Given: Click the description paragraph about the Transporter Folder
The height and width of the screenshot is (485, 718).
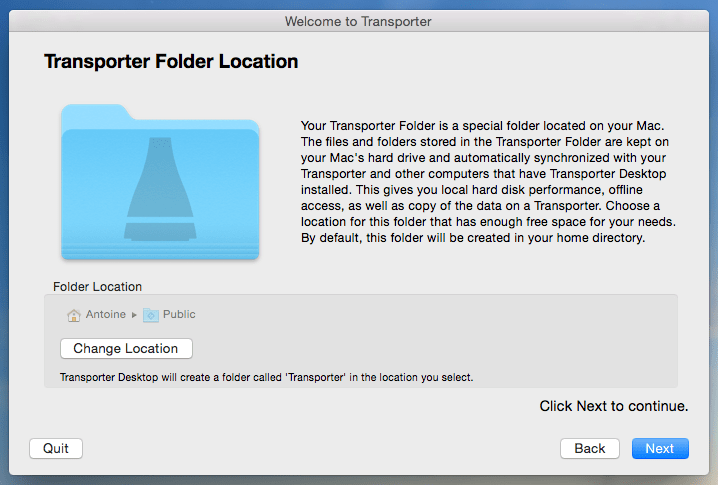Looking at the screenshot, I should (x=488, y=182).
